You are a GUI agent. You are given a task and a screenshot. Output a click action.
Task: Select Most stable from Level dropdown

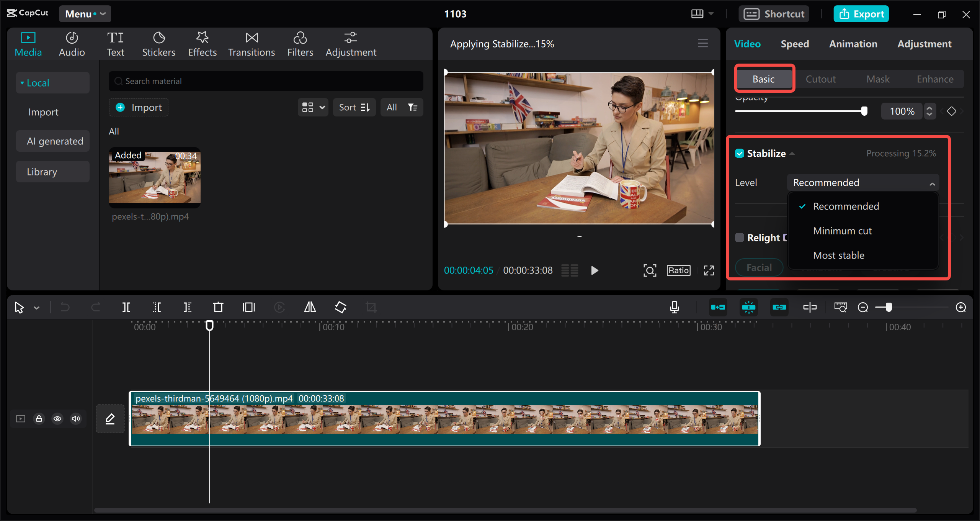click(x=838, y=256)
